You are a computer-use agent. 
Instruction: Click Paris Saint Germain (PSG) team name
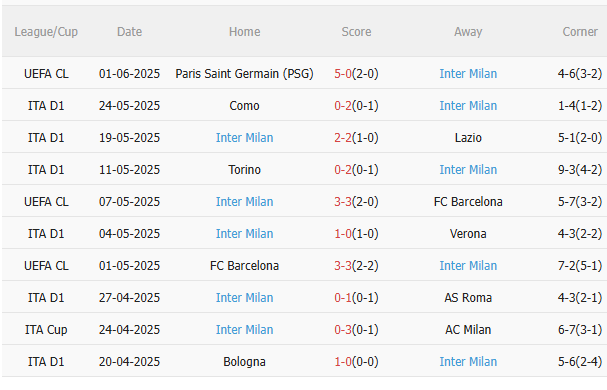(x=244, y=74)
